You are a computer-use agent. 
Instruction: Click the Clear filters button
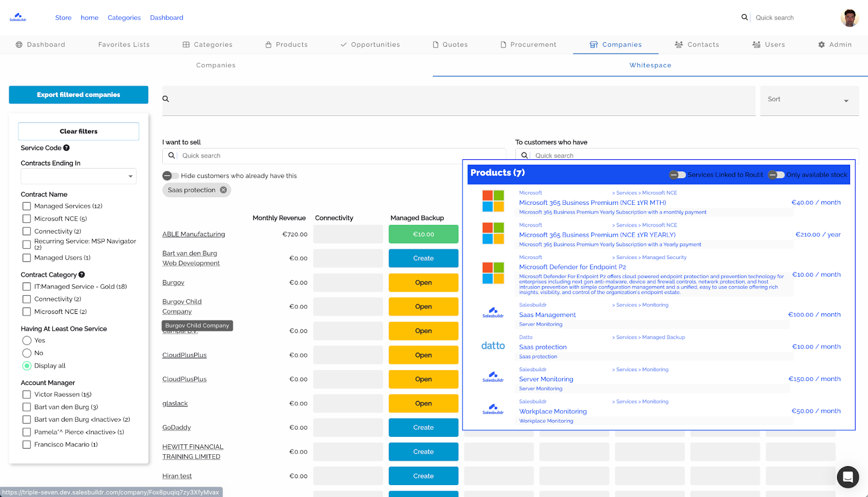click(79, 131)
